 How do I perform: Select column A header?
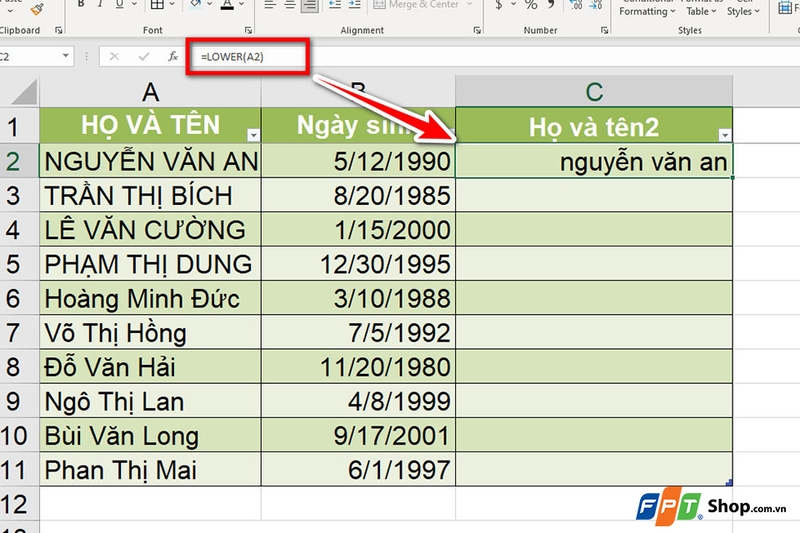[150, 92]
